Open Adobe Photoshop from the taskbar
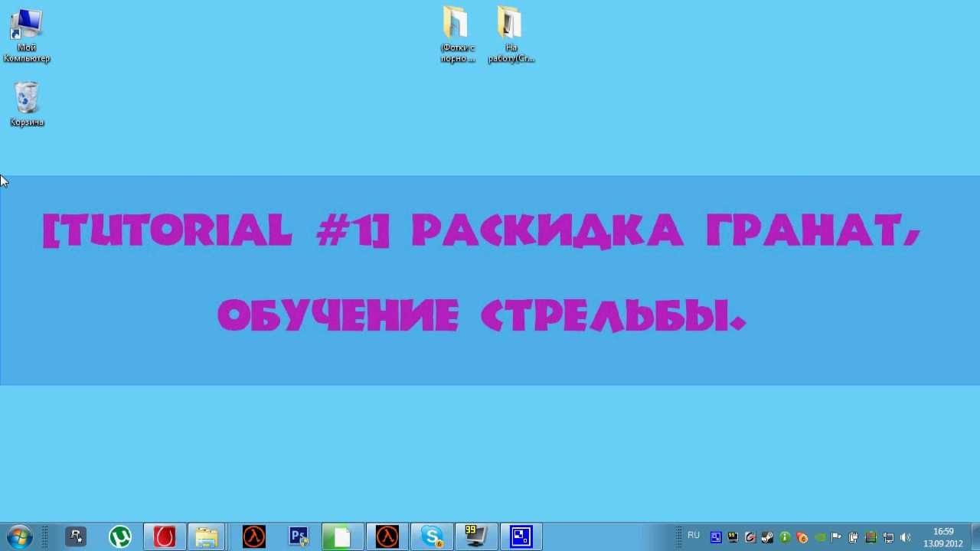The image size is (980, 551). (299, 536)
